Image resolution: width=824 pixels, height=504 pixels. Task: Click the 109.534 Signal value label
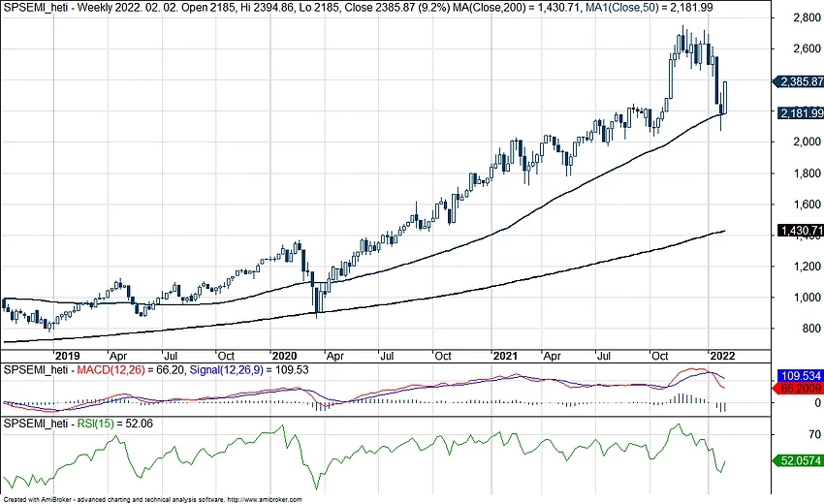pos(801,376)
